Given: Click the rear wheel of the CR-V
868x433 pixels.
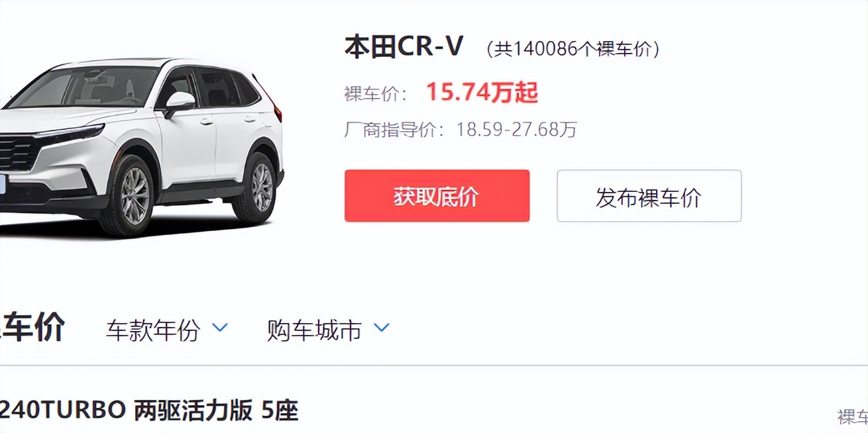Looking at the screenshot, I should point(258,187).
